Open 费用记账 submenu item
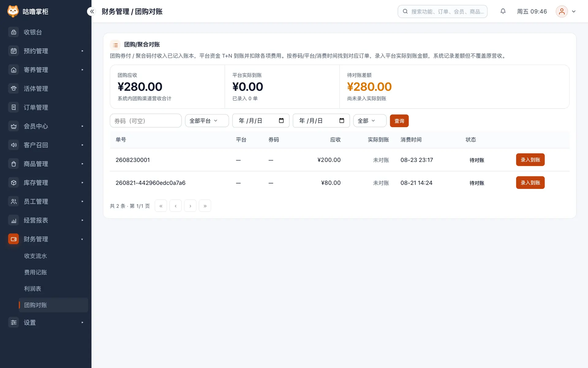The image size is (588, 368). [x=53, y=272]
